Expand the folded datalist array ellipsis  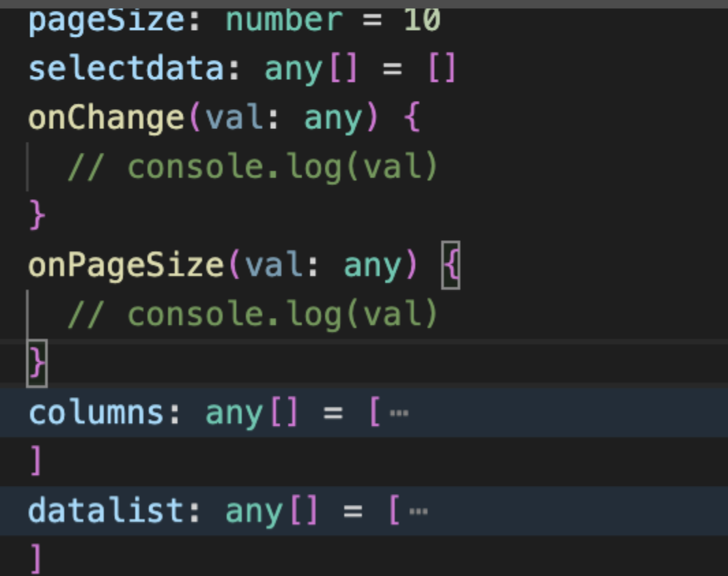[x=419, y=511]
